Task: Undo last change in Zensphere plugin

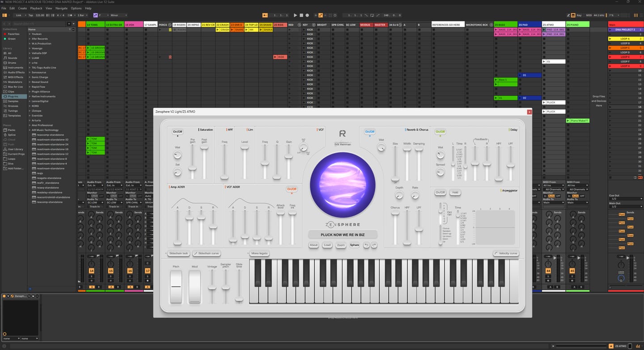Action: tap(366, 245)
